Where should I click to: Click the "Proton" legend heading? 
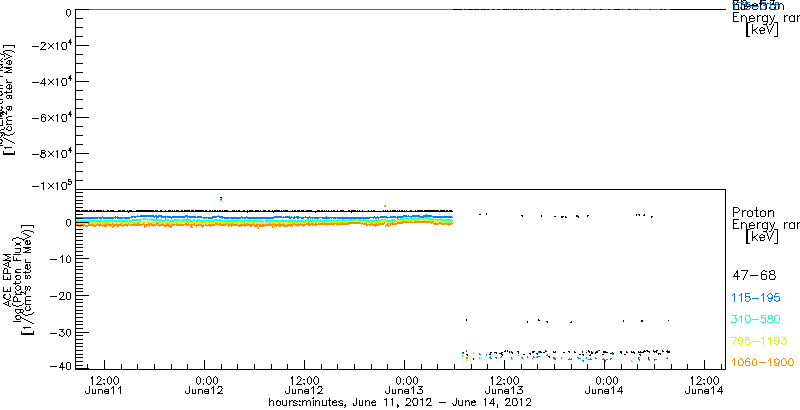pos(754,212)
